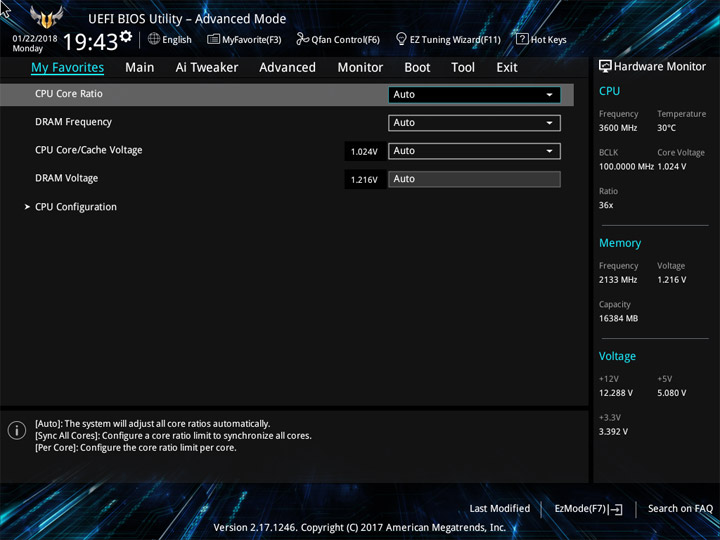The image size is (720, 540).
Task: Click CPU frequency value 3600 MHz
Action: (618, 128)
